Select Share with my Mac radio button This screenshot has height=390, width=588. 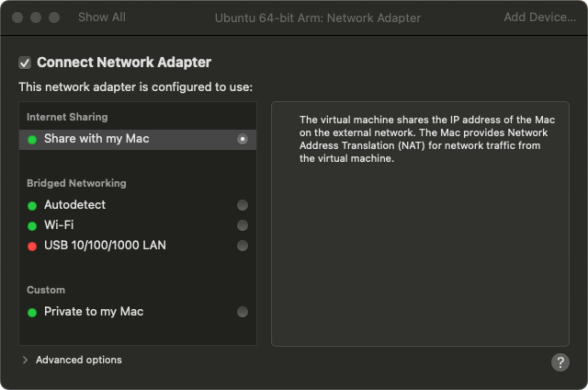[x=243, y=139]
